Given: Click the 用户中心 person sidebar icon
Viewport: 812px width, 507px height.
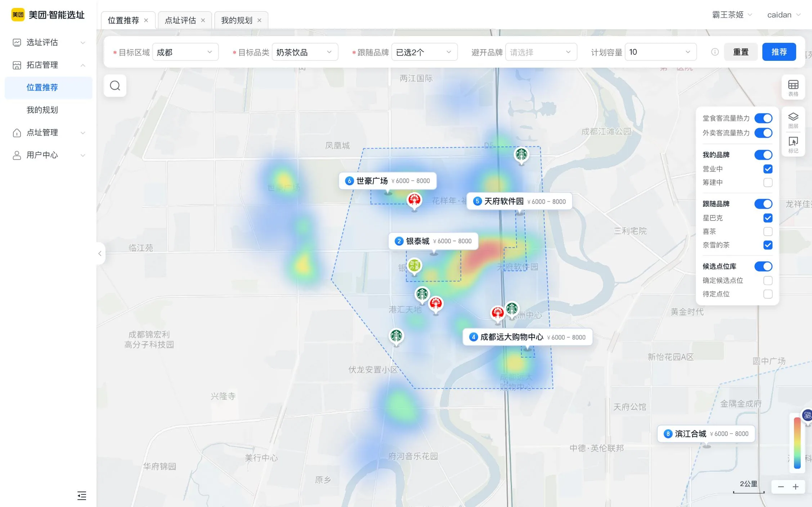Looking at the screenshot, I should [x=17, y=155].
